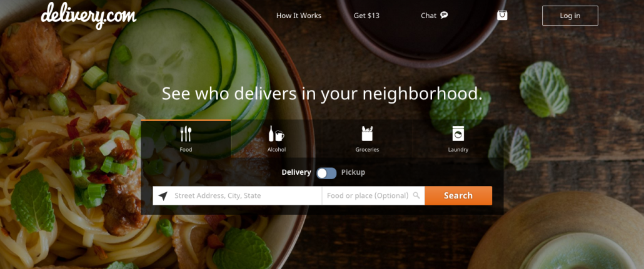The image size is (644, 269).
Task: Switch to the Alcohol tab
Action: tap(276, 139)
